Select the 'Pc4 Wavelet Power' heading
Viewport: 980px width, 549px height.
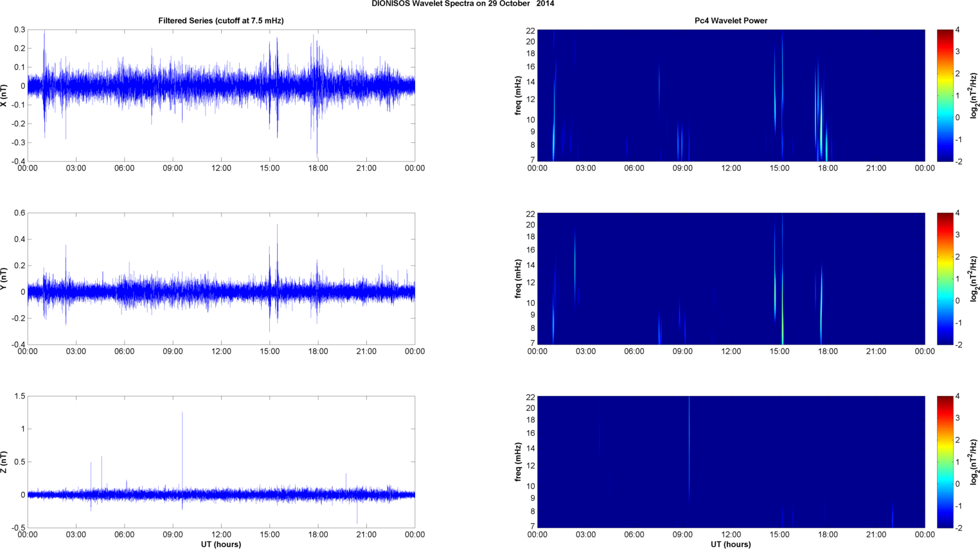(731, 21)
